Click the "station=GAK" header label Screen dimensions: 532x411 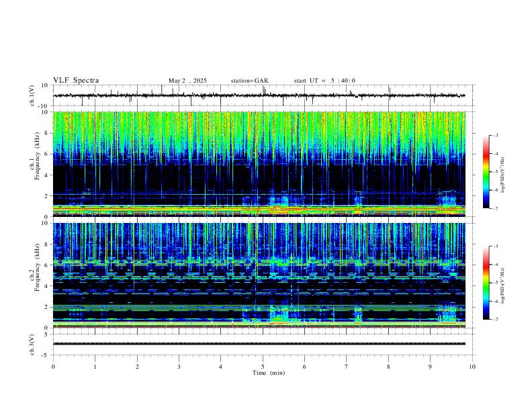[x=250, y=81]
